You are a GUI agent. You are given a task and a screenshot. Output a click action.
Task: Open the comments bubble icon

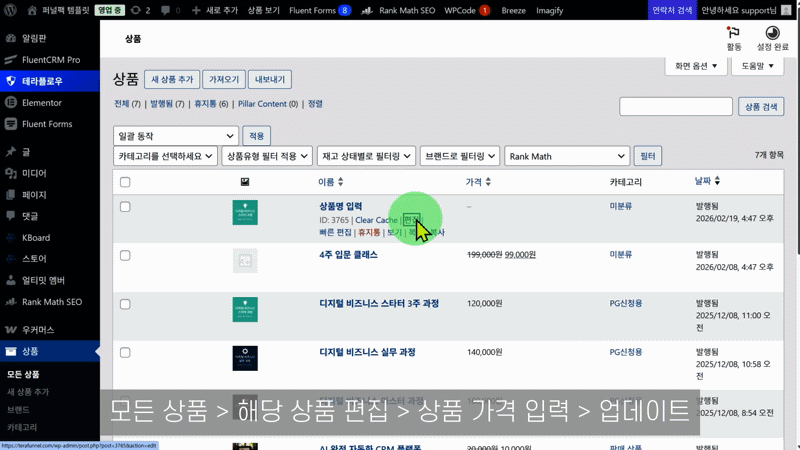(165, 10)
